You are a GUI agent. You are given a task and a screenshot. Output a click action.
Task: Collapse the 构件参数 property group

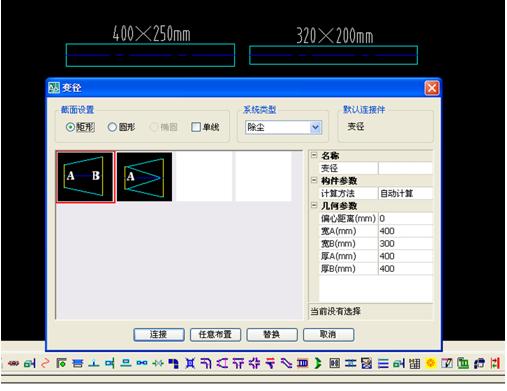point(314,180)
